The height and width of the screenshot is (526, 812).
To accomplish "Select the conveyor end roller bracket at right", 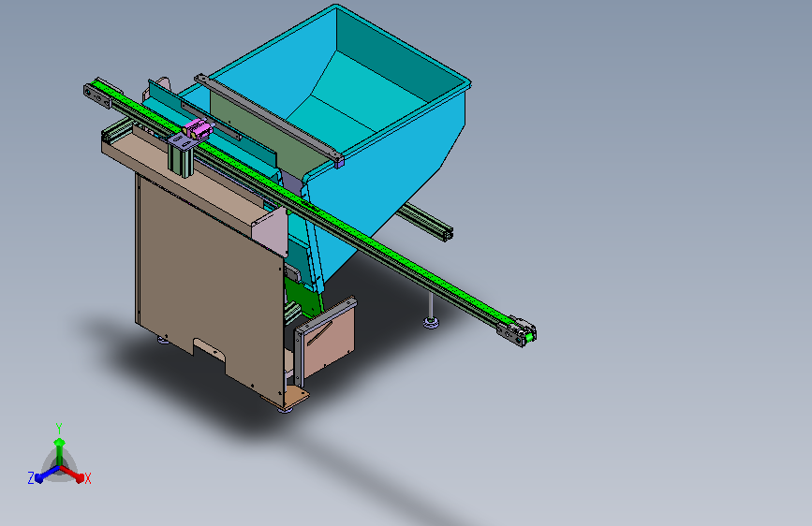I will tap(518, 331).
